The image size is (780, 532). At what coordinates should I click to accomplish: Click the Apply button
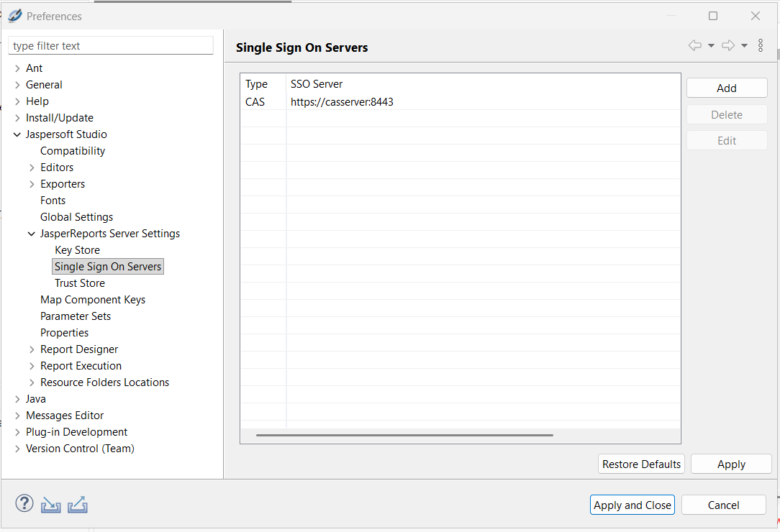tap(731, 464)
